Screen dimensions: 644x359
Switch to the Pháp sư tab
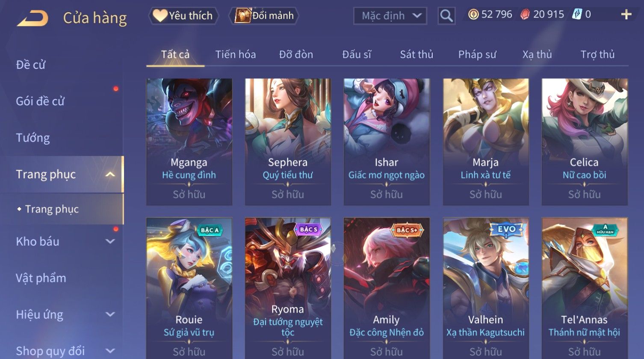pos(477,54)
